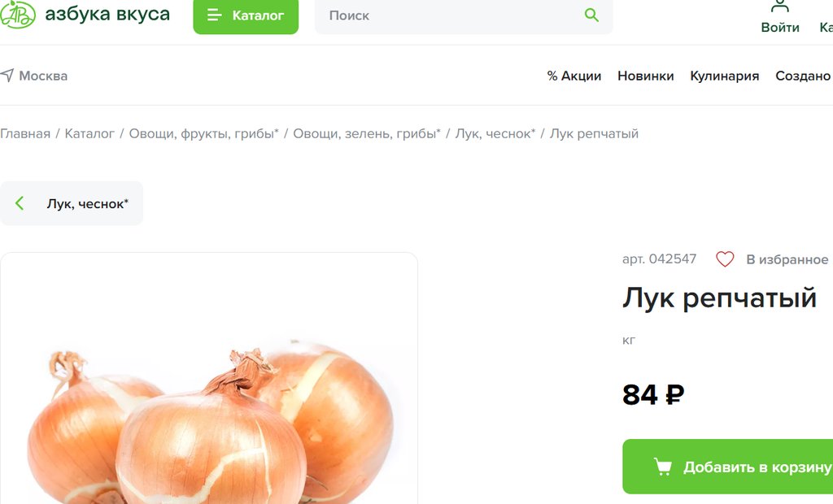Image resolution: width=833 pixels, height=504 pixels.
Task: Open the Кулинария menu item
Action: click(725, 76)
